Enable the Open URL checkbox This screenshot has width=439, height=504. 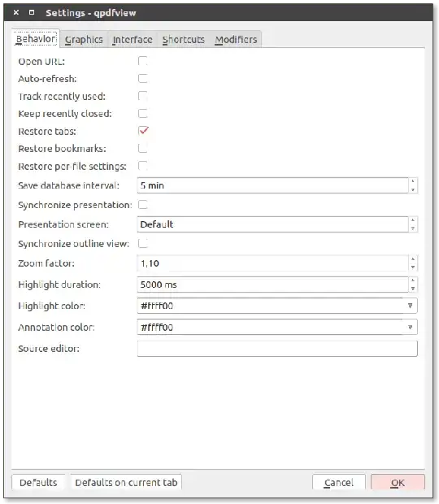143,61
